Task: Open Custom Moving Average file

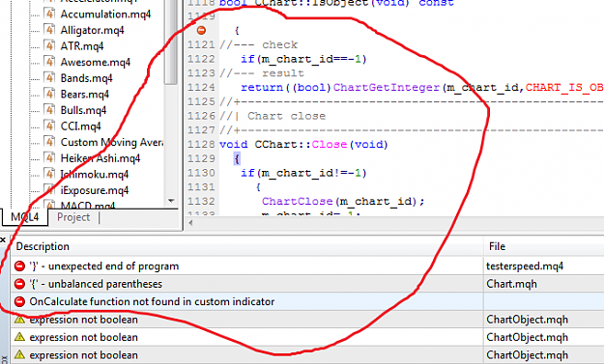Action: click(112, 142)
